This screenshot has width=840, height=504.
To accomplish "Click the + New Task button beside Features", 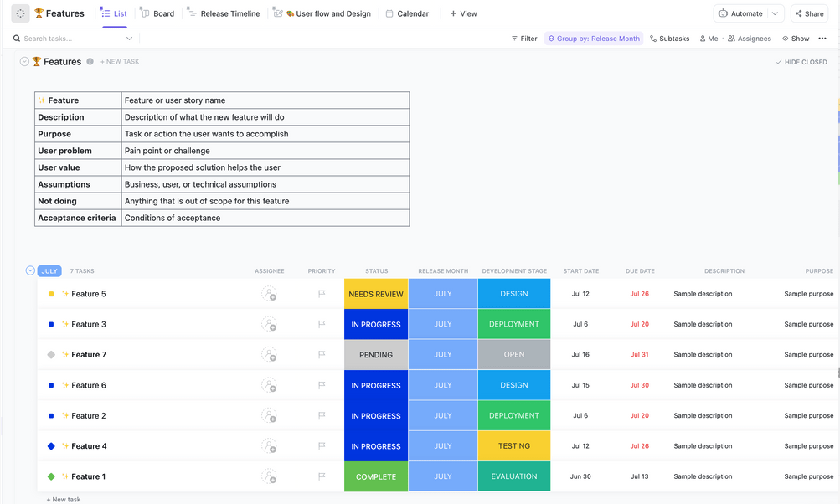I will pyautogui.click(x=120, y=62).
